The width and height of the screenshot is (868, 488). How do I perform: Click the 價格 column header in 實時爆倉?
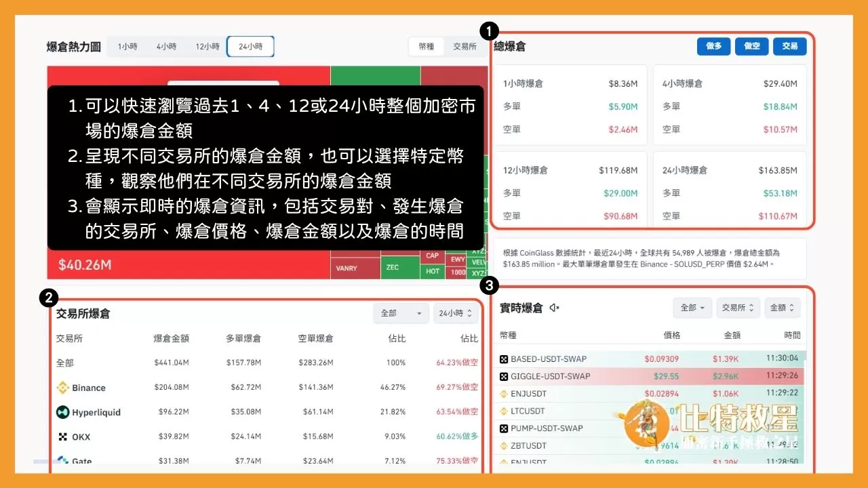(671, 335)
